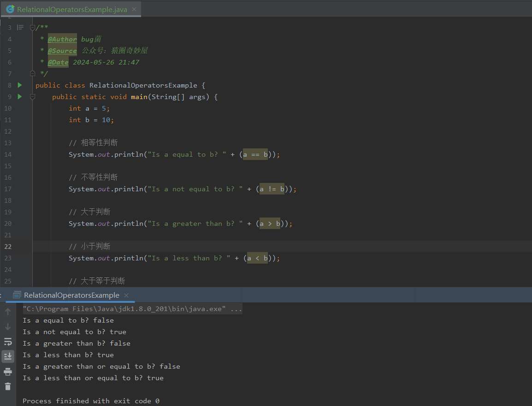Image resolution: width=532 pixels, height=406 pixels.
Task: Place the cursor on 'int b = 10;'
Action: click(x=91, y=120)
